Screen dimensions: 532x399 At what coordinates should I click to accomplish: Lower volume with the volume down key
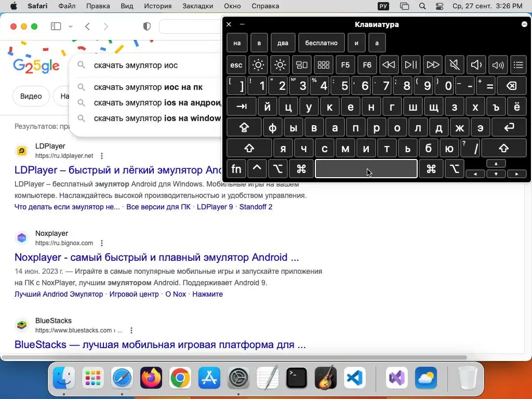(476, 65)
